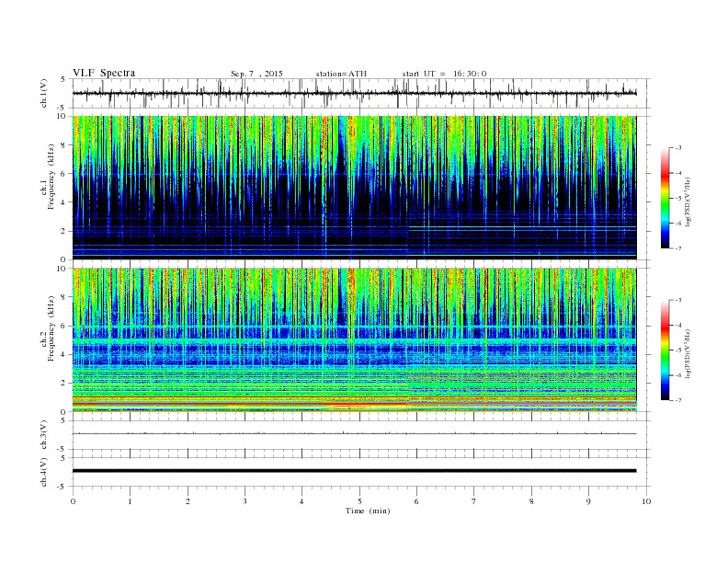Screen dimensions: 728x563
Task: Click the "ch.4(V)" axis label
Action: click(44, 472)
